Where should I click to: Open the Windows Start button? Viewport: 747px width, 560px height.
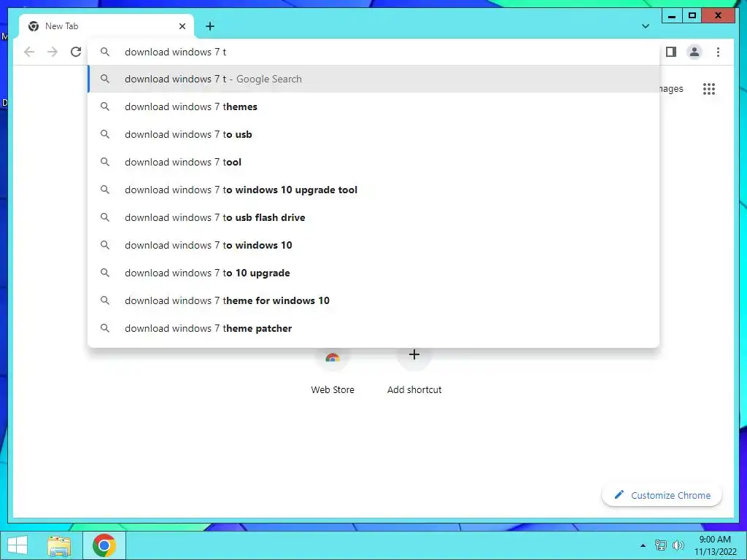[18, 545]
